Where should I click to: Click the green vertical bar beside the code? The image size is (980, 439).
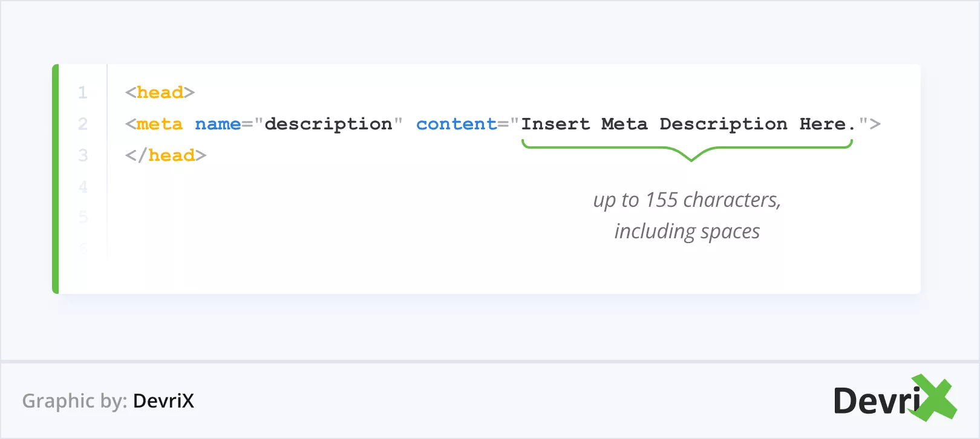[56, 179]
